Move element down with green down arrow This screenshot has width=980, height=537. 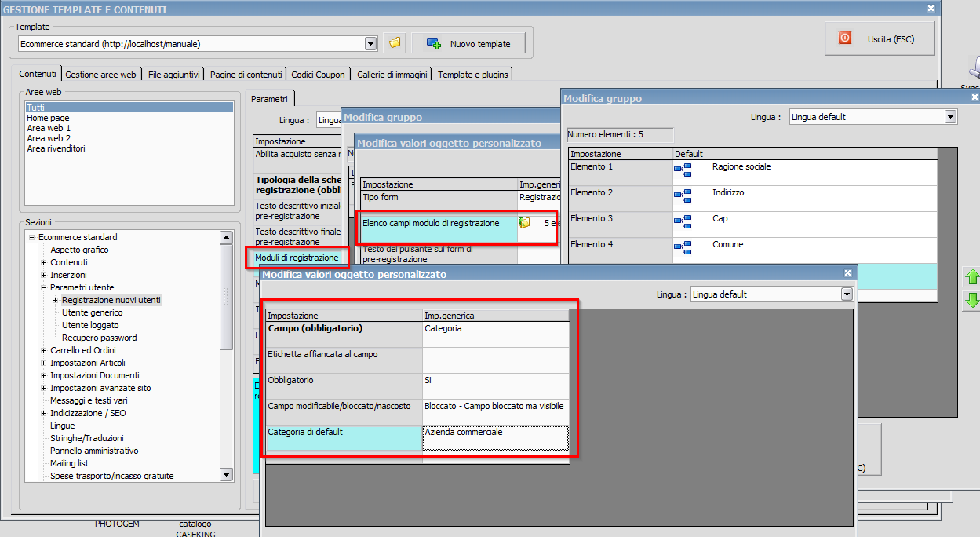971,300
